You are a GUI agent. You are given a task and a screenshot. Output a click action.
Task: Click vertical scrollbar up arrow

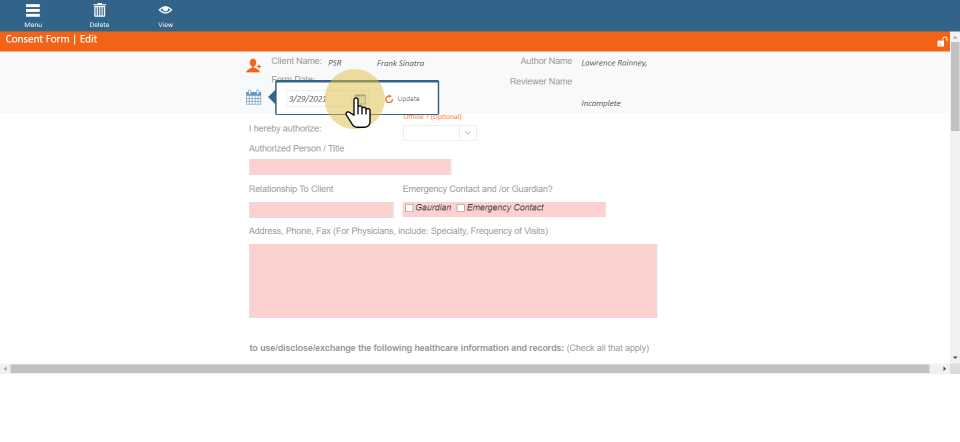click(954, 55)
